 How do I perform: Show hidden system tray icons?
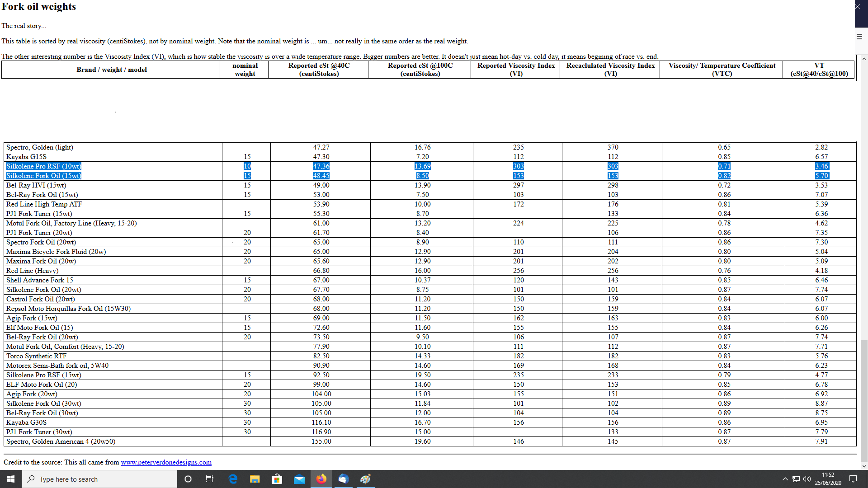[x=785, y=479]
